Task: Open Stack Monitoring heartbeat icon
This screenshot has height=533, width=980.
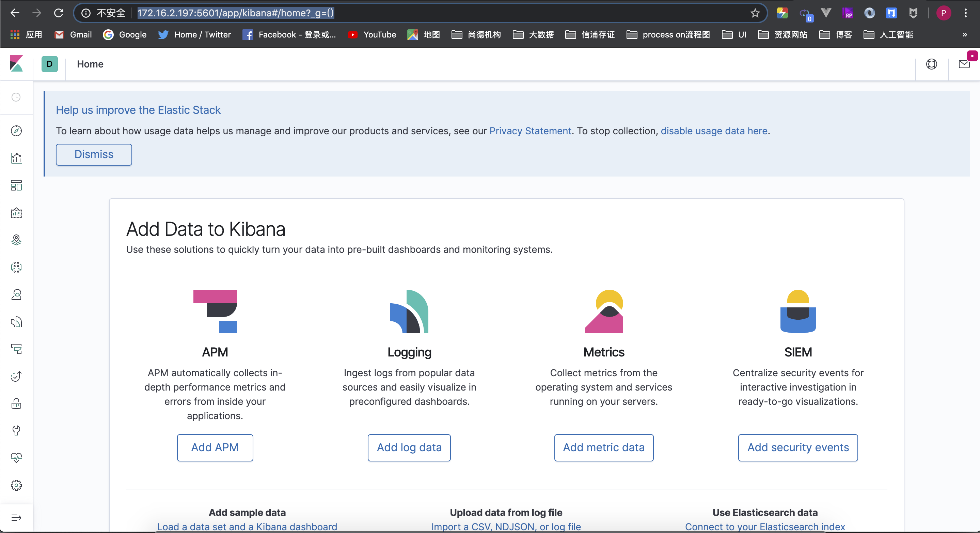Action: click(16, 458)
